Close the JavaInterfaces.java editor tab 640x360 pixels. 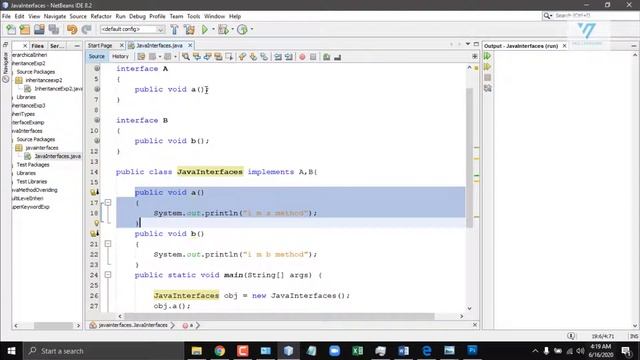(x=190, y=45)
